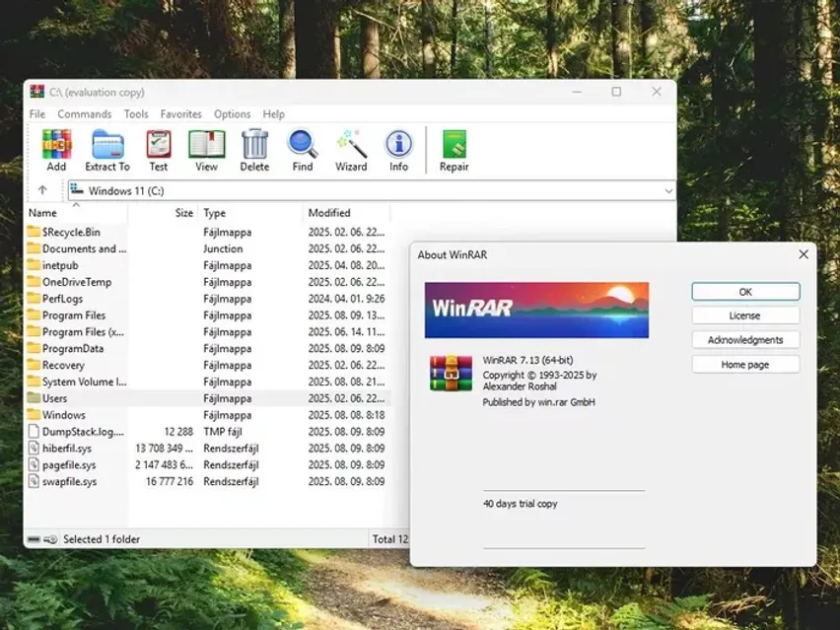Sort by the Type column header
The width and height of the screenshot is (840, 630).
[x=250, y=213]
